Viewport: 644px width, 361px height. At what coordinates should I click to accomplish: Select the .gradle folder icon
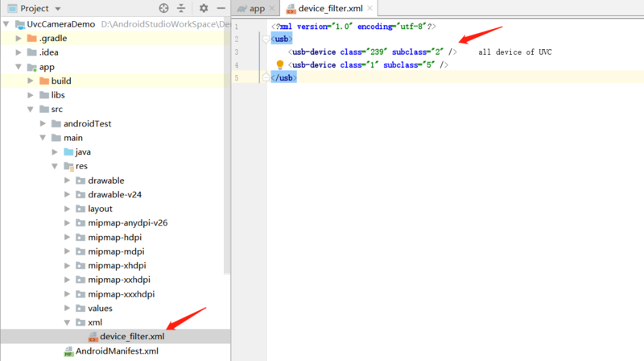pyautogui.click(x=32, y=38)
